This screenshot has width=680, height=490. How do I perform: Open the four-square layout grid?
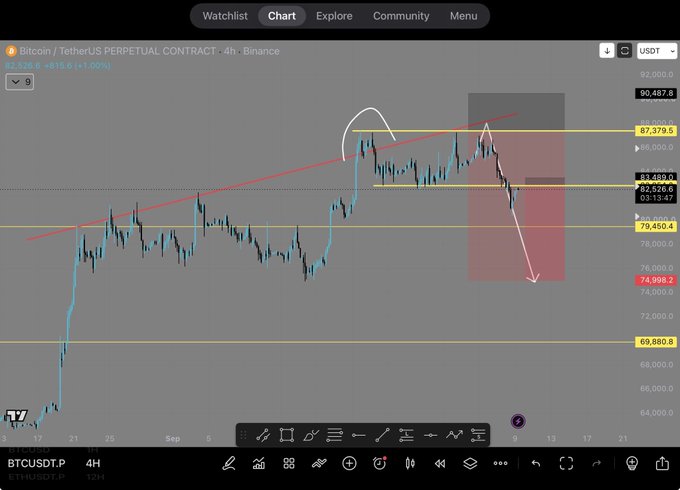coord(289,464)
